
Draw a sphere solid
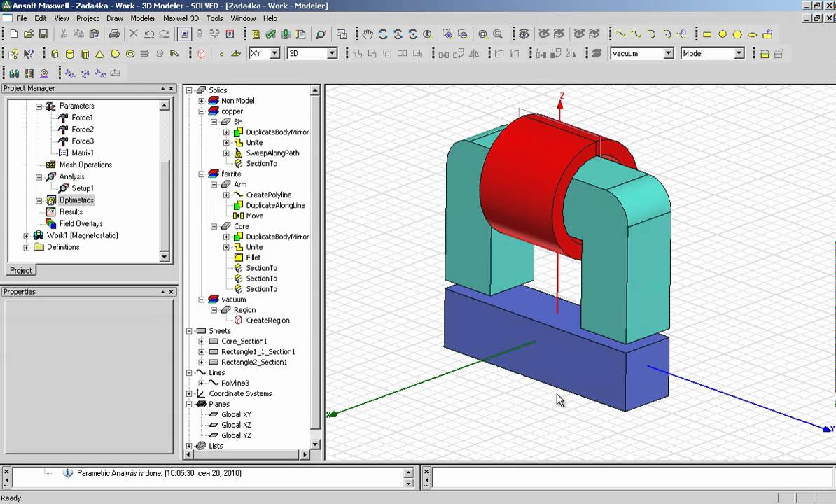coord(115,54)
